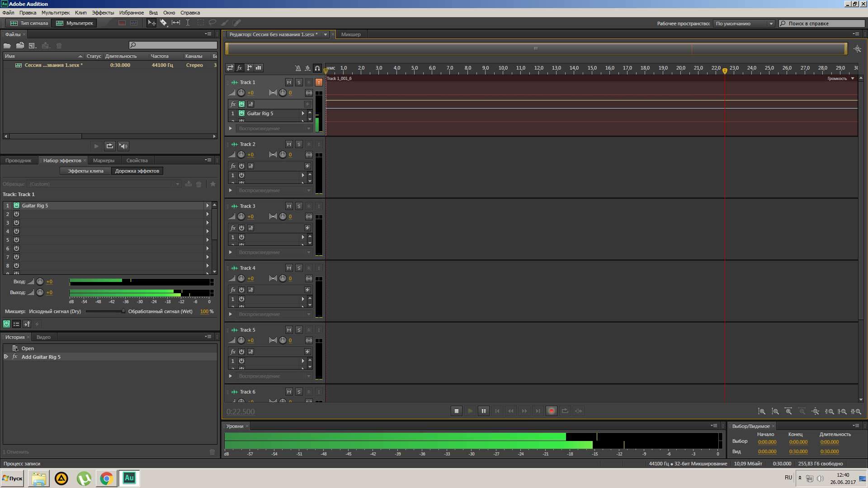This screenshot has height=488, width=868.
Task: Open Track 2 Воспроизведение automation dropdown
Action: [x=274, y=190]
